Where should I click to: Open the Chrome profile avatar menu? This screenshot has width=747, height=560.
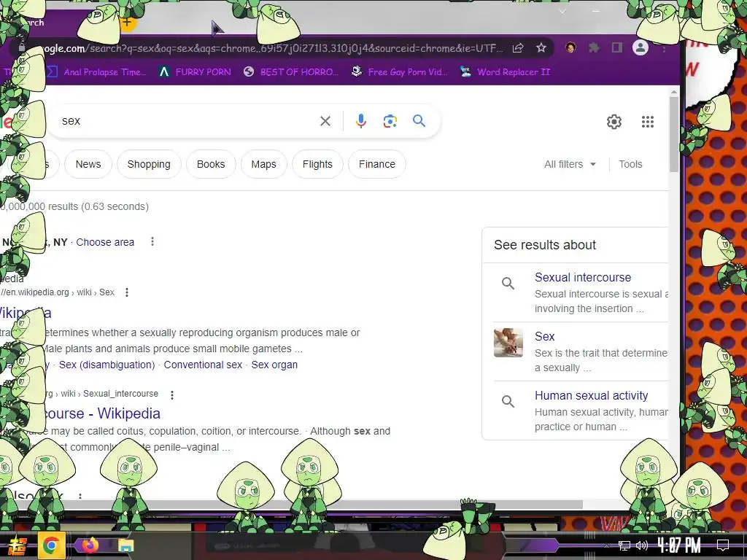click(640, 47)
